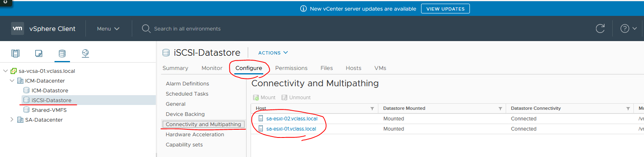
Task: Open the sa-esxi-01.vclass.local host link
Action: click(x=291, y=129)
